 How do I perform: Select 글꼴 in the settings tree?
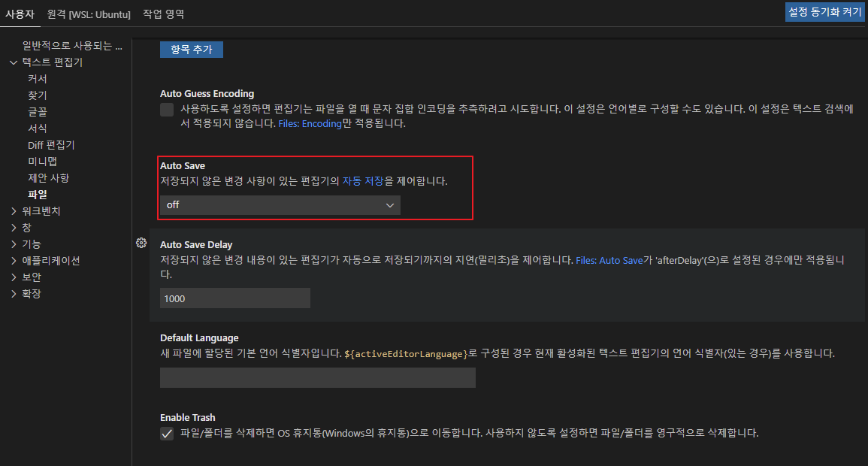[x=38, y=112]
